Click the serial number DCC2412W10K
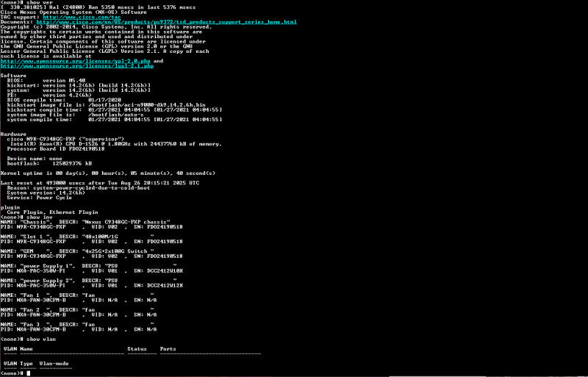Screen dimensions: 588x377 [x=165, y=271]
